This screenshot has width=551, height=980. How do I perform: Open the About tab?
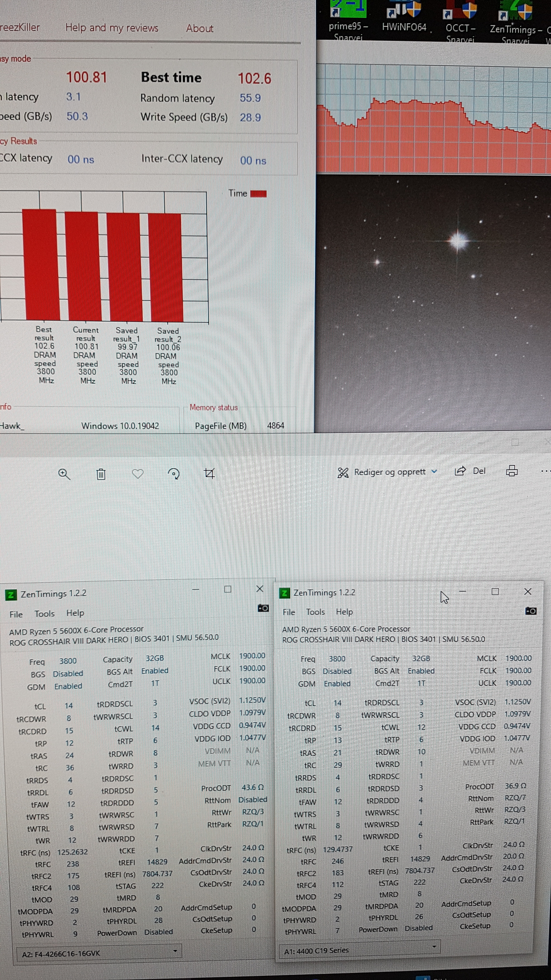tap(200, 28)
